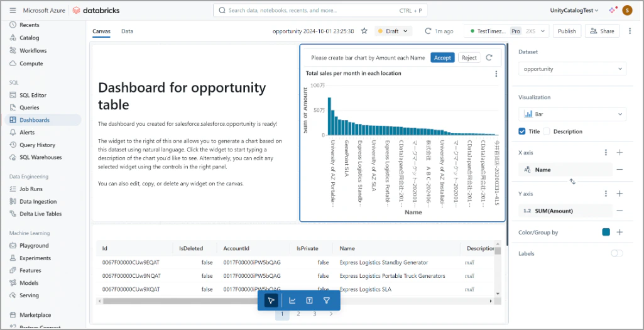
Task: Expand the Dataset opportunity dropdown
Action: tap(572, 69)
